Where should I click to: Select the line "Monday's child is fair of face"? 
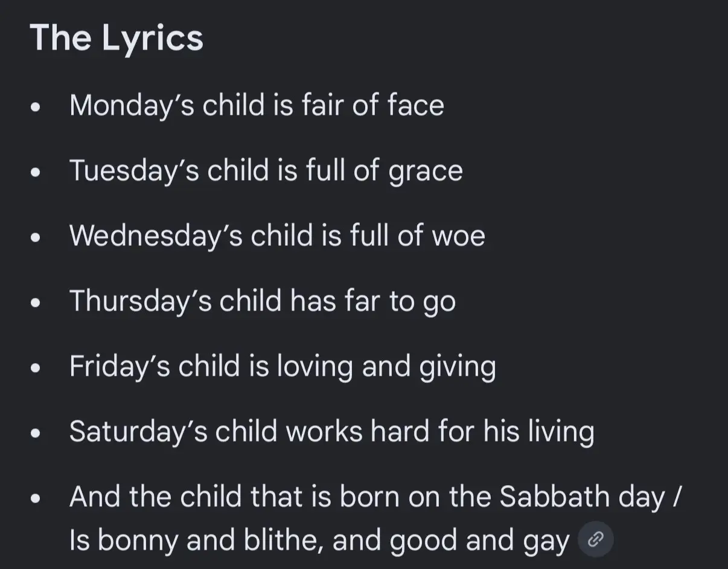click(257, 105)
